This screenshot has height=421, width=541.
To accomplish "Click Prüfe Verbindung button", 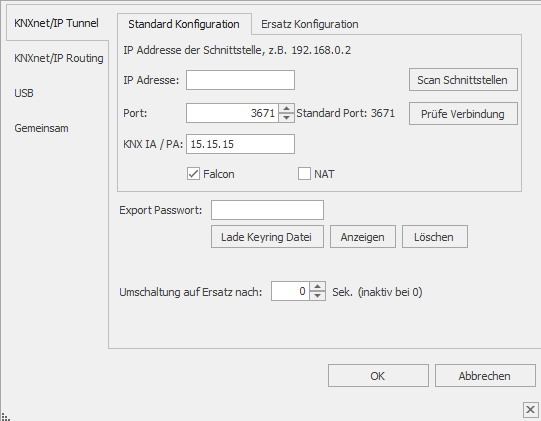I will click(x=463, y=114).
